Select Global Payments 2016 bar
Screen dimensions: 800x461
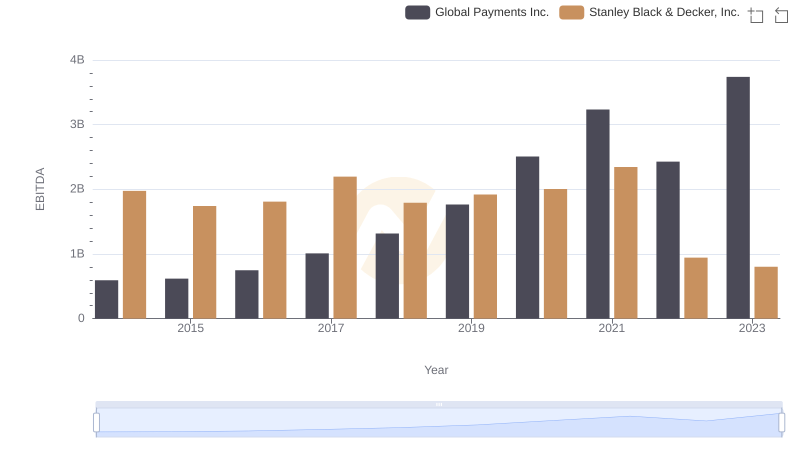click(247, 294)
